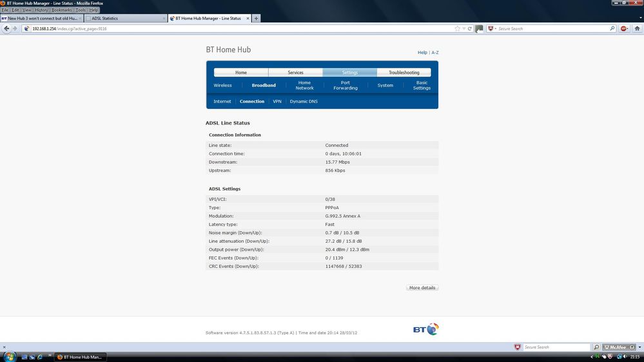Bookmark this page with the star icon
The height and width of the screenshot is (362, 644).
pos(457,29)
